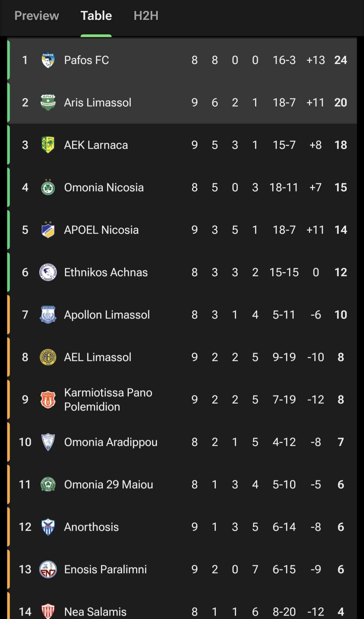Open the Enosis Paralimni ENP logo

48,569
